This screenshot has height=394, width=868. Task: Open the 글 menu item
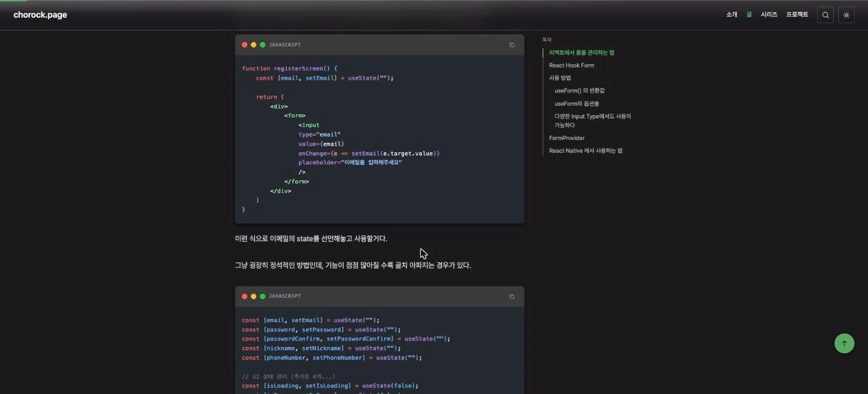[x=749, y=15]
